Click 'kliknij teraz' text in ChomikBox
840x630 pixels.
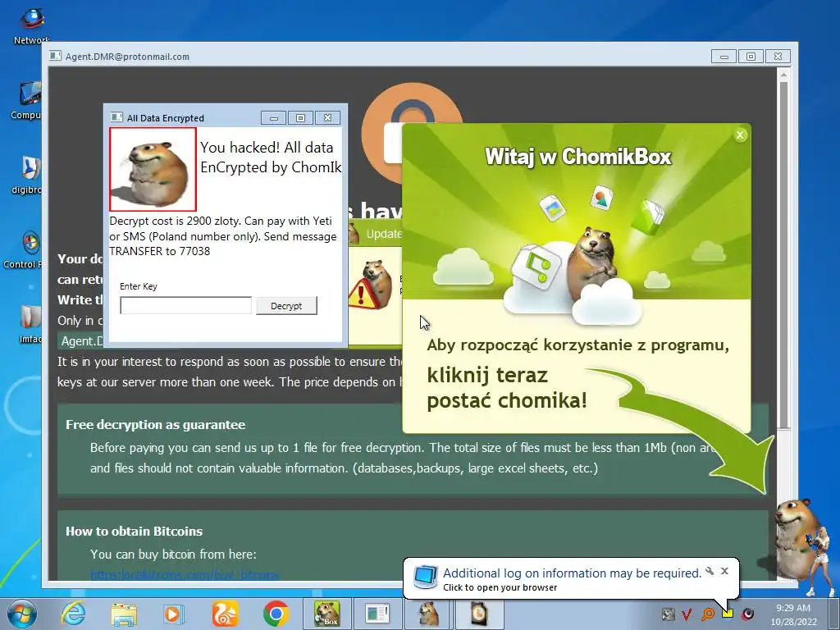(x=487, y=376)
